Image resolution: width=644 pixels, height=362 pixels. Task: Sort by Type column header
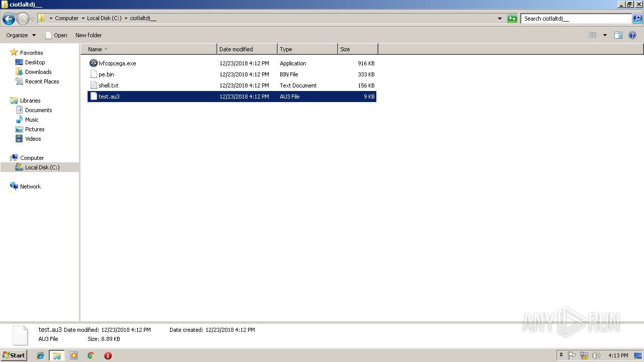[x=307, y=49]
